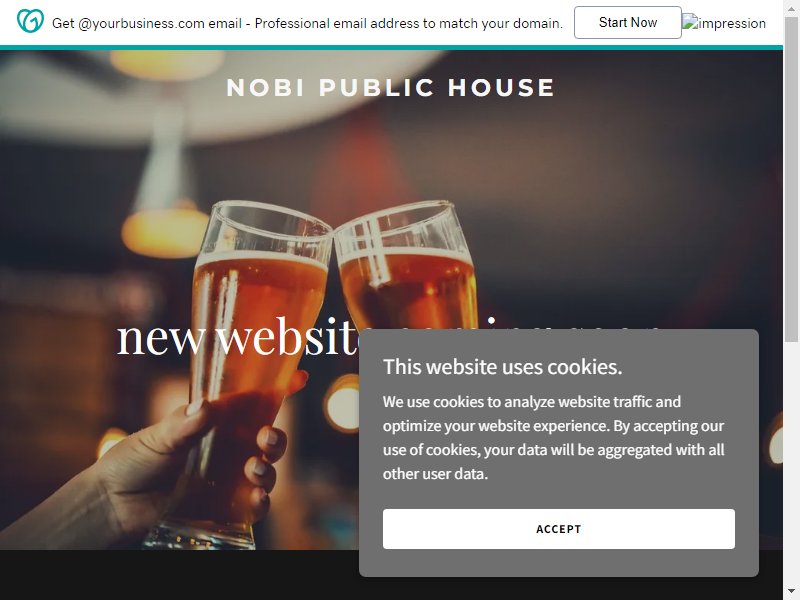Click the 'new website' headline text

pyautogui.click(x=238, y=337)
